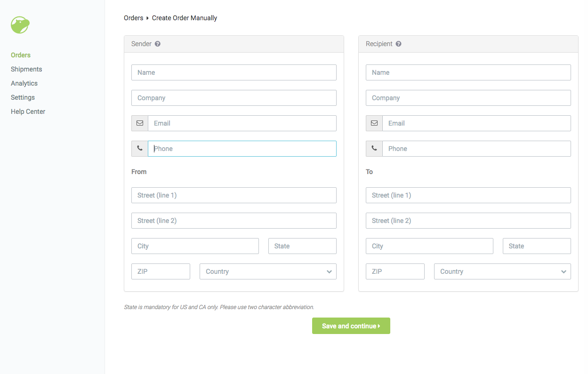Focus the Sender Name field
Image resolution: width=588 pixels, height=374 pixels.
click(234, 72)
